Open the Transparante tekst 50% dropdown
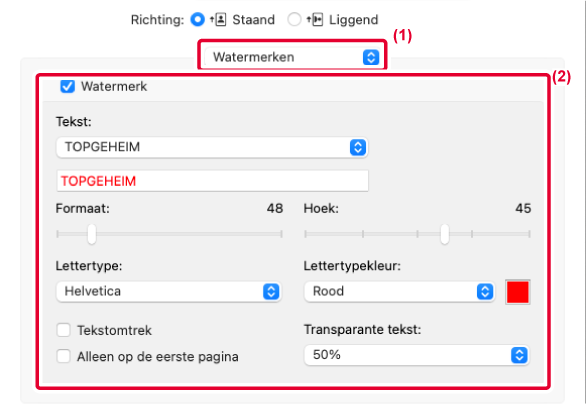Screen dimensions: 586x404 416,355
